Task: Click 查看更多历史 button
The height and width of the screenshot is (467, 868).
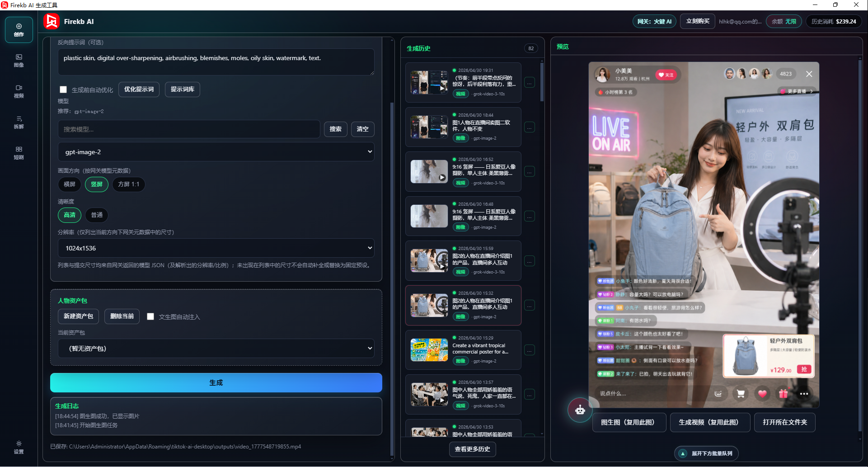Action: click(x=472, y=449)
